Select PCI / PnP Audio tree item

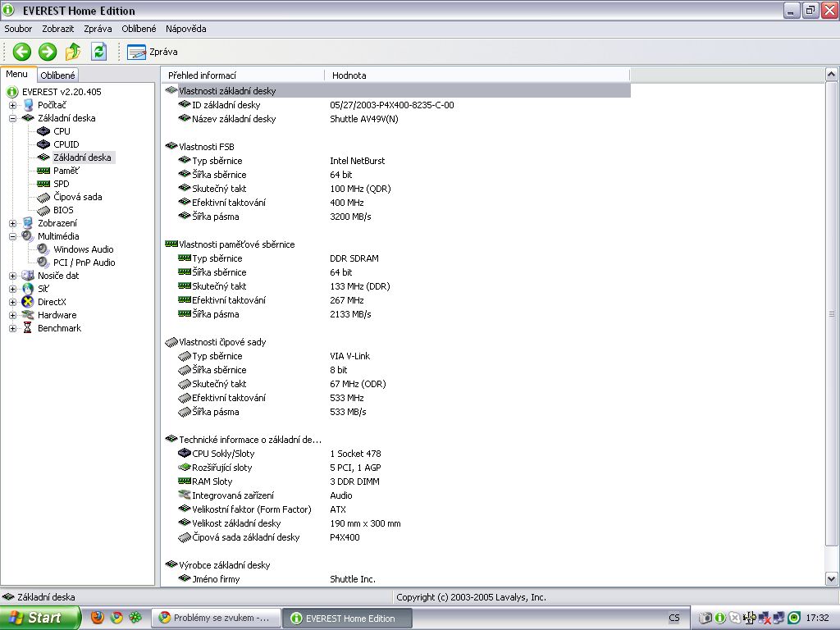point(84,262)
